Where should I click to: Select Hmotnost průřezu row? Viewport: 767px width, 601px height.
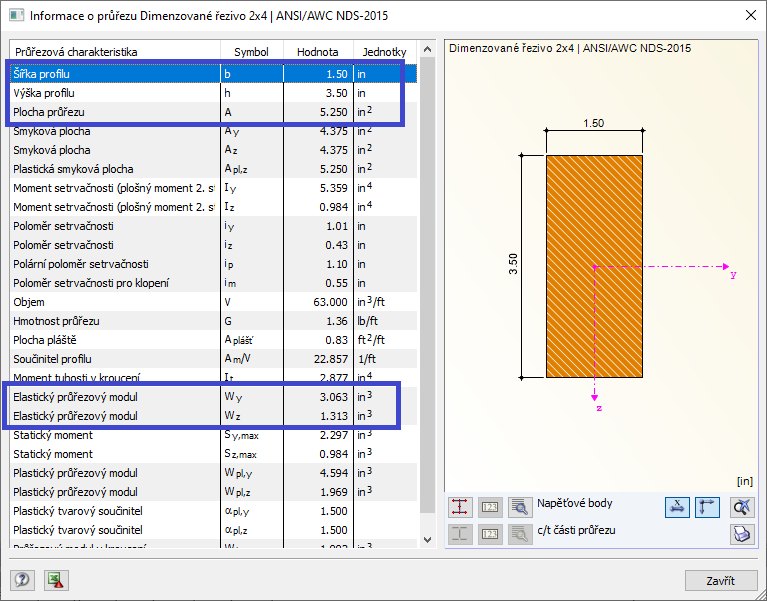tap(213, 321)
